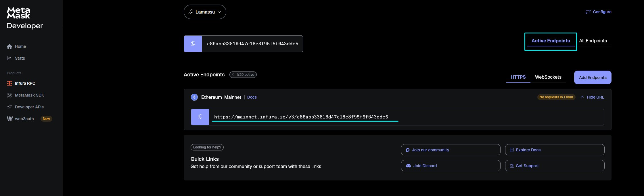Click the Quick Links heading
Image resolution: width=644 pixels, height=196 pixels.
tap(205, 159)
